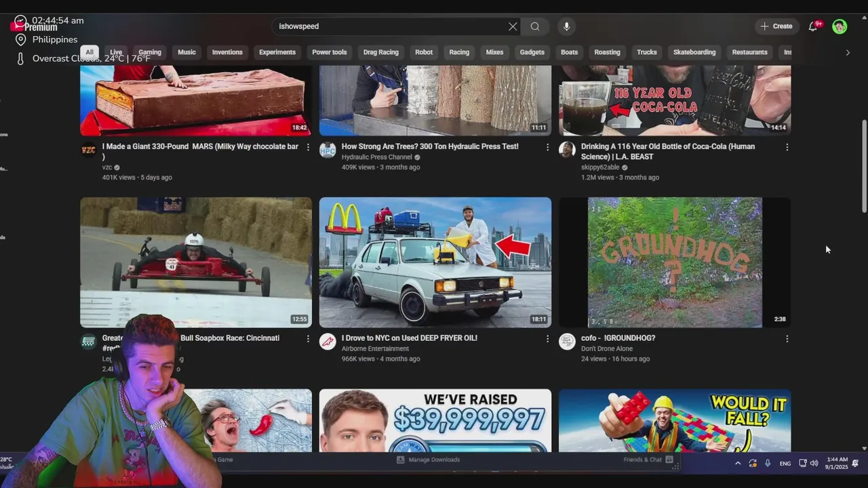The height and width of the screenshot is (488, 868).
Task: Select the Racing filter chip
Action: point(459,52)
